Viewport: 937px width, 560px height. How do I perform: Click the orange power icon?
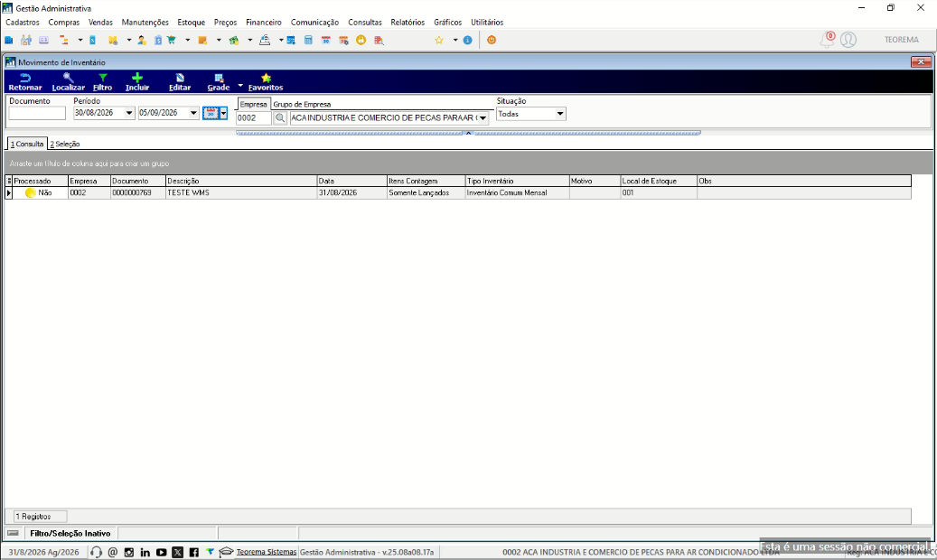[492, 40]
